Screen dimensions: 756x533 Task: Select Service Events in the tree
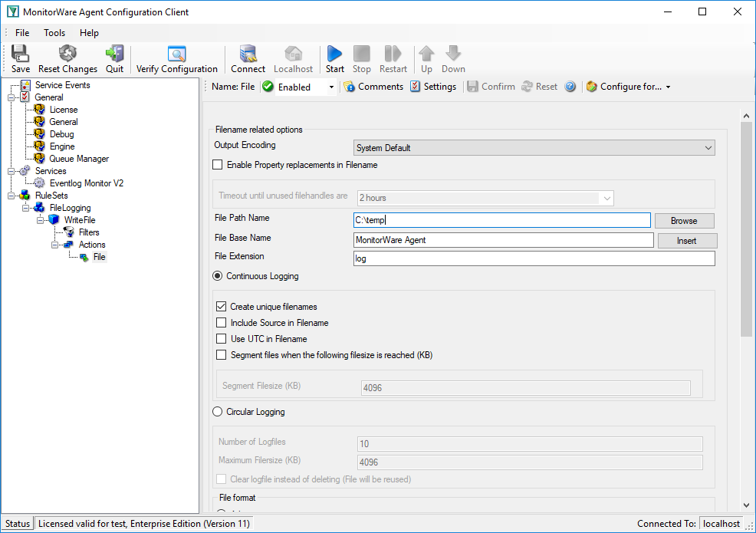[x=62, y=85]
